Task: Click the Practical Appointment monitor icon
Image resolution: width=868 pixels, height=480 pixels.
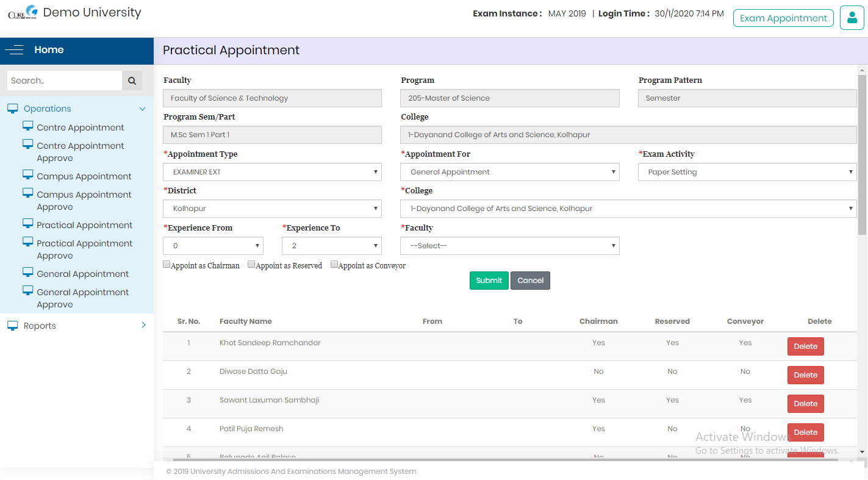Action: 27,224
